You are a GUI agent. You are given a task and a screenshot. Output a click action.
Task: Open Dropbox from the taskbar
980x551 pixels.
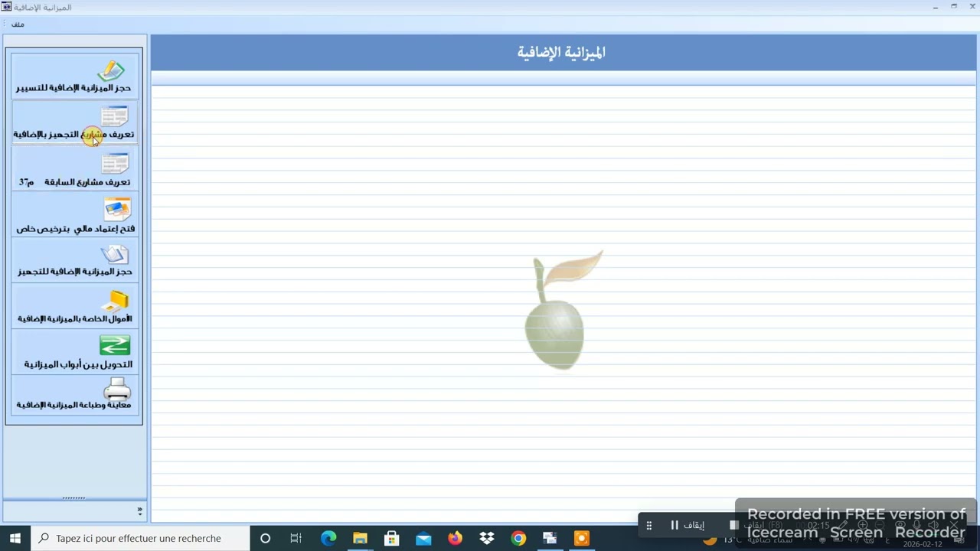click(x=487, y=539)
